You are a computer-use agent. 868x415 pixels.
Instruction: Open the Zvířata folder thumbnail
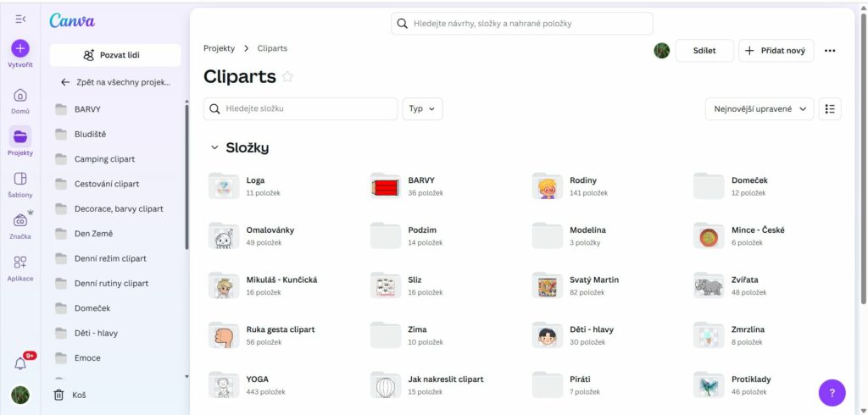tap(709, 285)
